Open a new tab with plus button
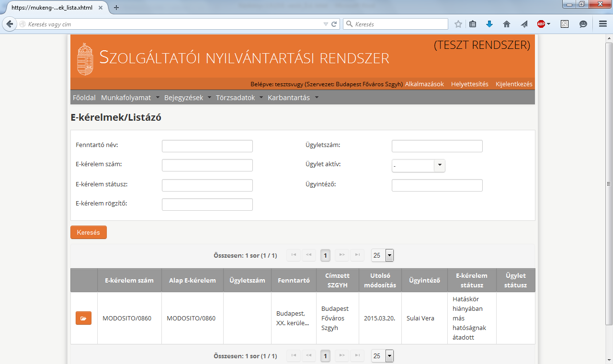This screenshot has height=364, width=613. (116, 8)
